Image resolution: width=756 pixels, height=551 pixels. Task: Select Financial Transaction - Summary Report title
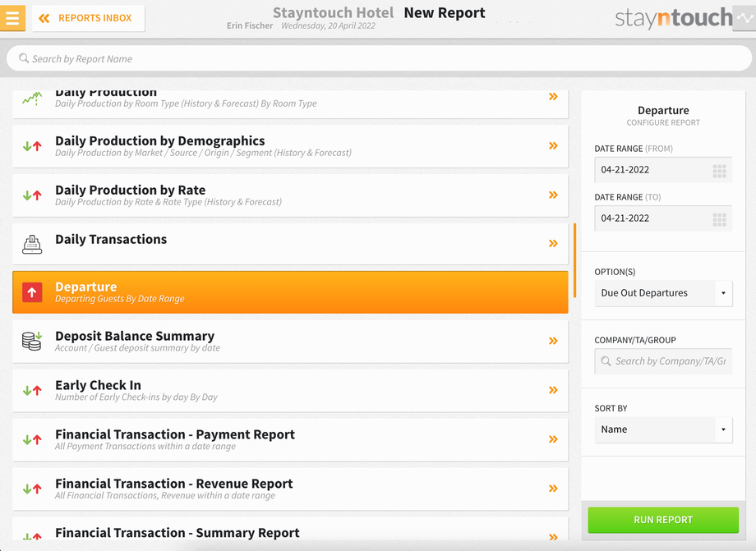(x=177, y=532)
